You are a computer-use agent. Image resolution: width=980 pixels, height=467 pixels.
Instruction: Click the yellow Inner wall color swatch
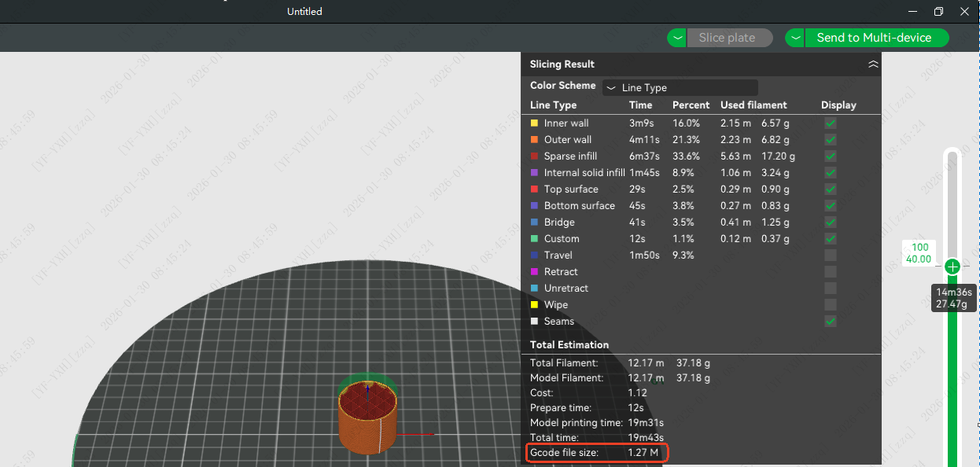535,123
